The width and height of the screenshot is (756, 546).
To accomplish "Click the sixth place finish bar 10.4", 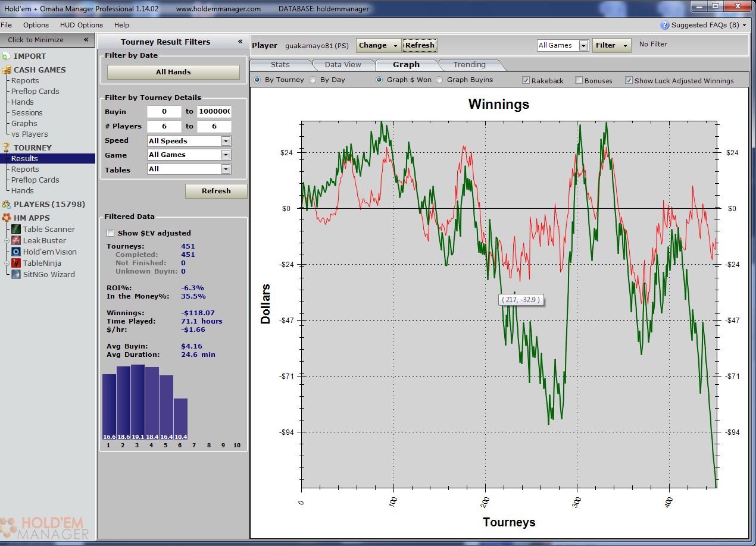I will pos(180,420).
